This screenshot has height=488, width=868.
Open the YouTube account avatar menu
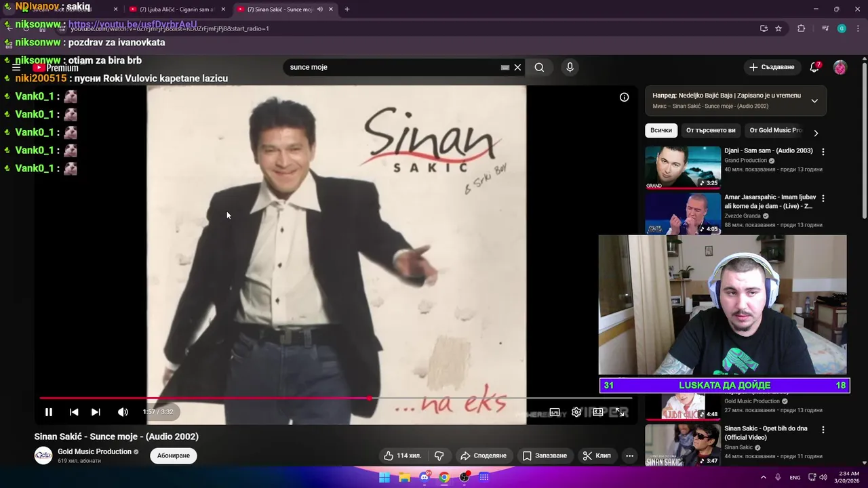(840, 67)
